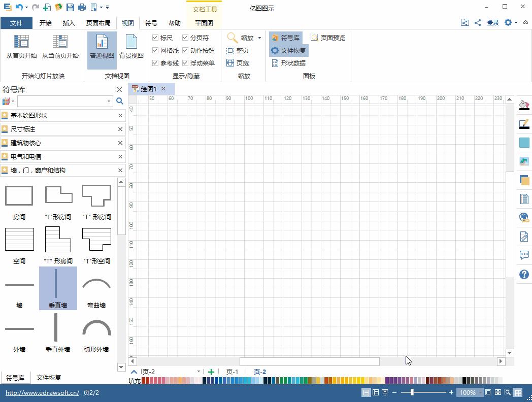532x402 pixels.
Task: Open the settings gear dropdown arrow
Action: 516,22
